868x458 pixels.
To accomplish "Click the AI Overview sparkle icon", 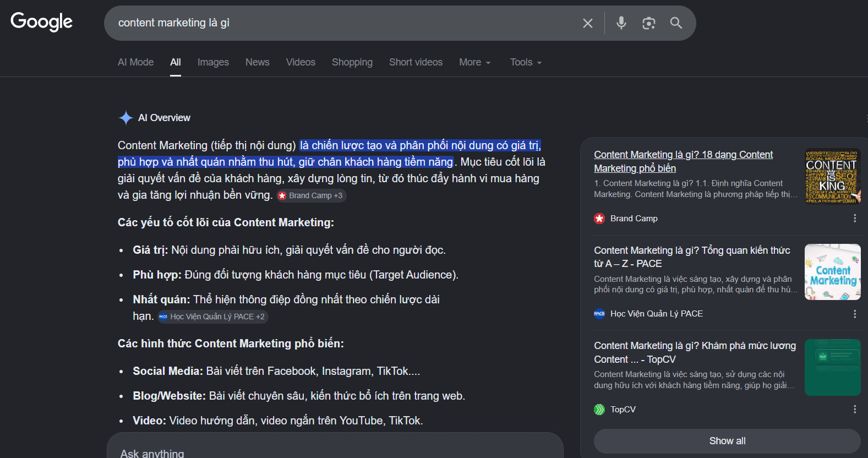I will [x=125, y=118].
